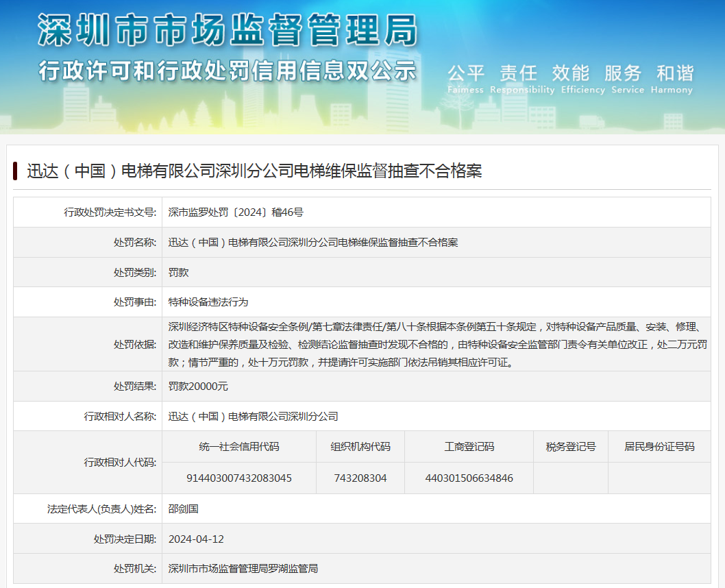
Task: Click the case heading ending in 监督抽查不合格案
Action: [254, 171]
